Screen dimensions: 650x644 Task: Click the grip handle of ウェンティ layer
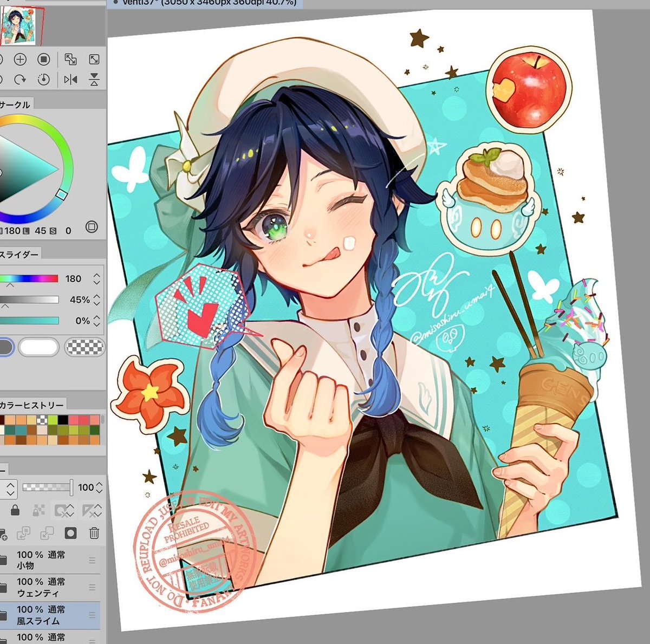(x=92, y=588)
